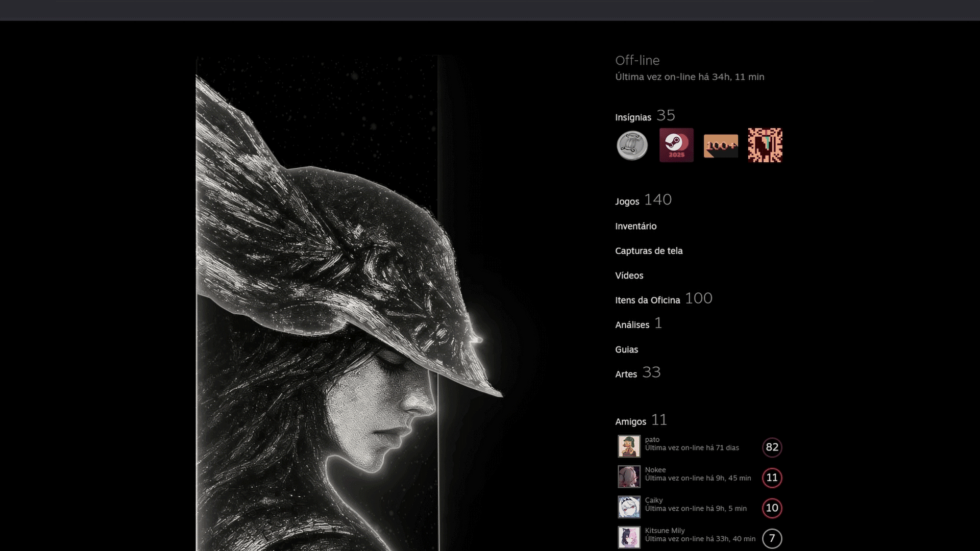The width and height of the screenshot is (980, 551).
Task: Click Nokee's avatar thumbnail
Action: [x=629, y=477]
